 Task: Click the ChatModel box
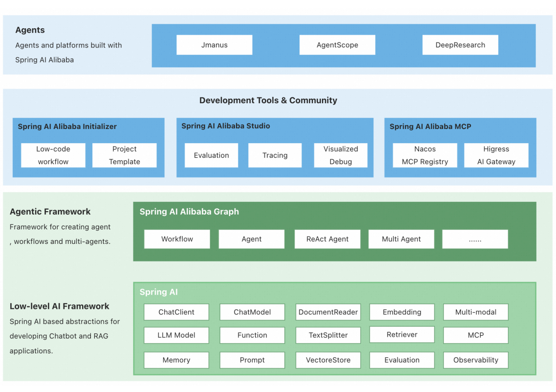pos(252,312)
